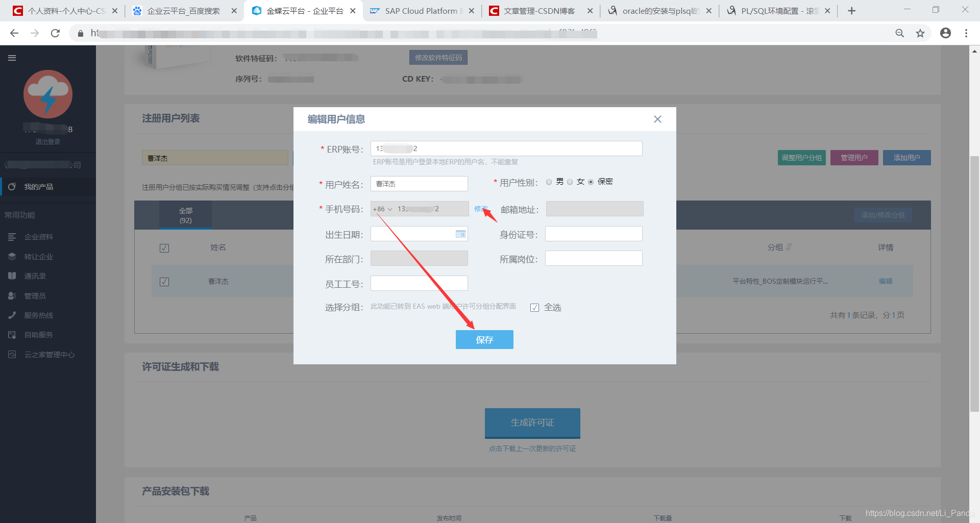Click the 用户姓名 input field
The width and height of the screenshot is (980, 523).
(419, 184)
